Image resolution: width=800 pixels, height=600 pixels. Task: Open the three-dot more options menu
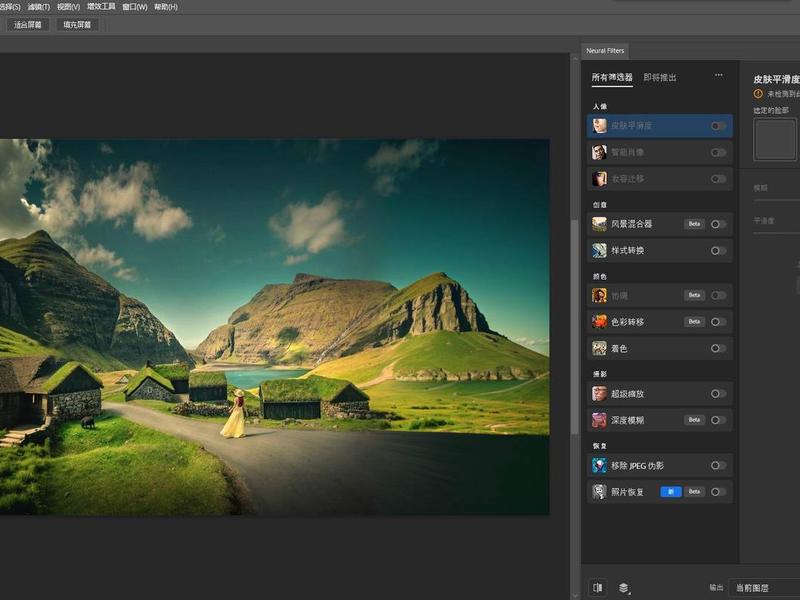click(x=718, y=75)
